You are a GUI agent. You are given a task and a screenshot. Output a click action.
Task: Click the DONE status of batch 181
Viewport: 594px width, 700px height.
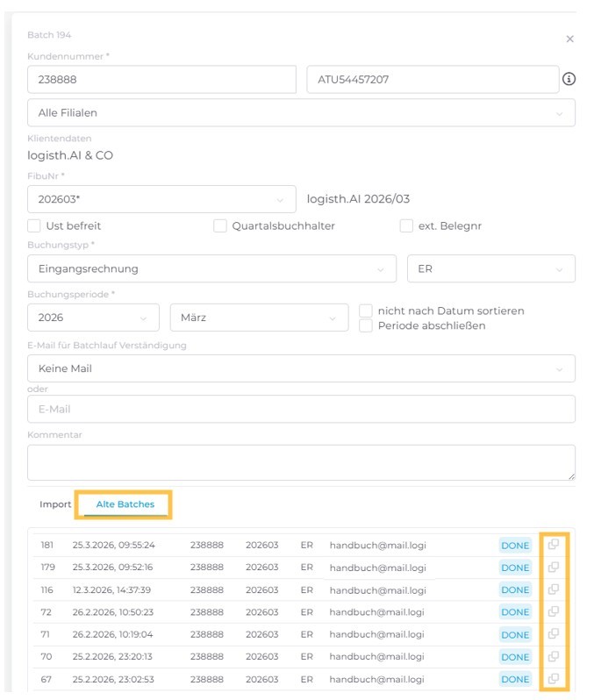(515, 546)
